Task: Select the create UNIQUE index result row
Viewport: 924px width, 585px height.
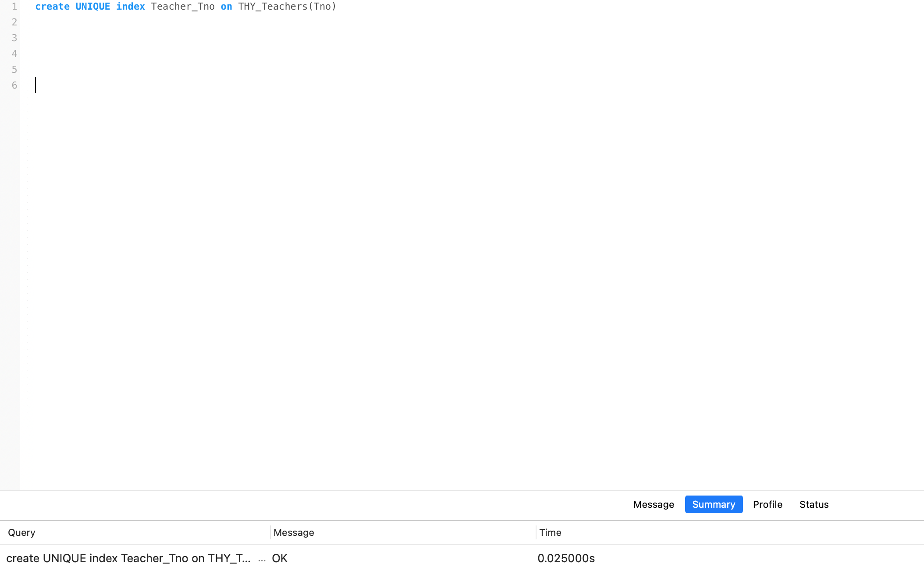Action: (128, 558)
